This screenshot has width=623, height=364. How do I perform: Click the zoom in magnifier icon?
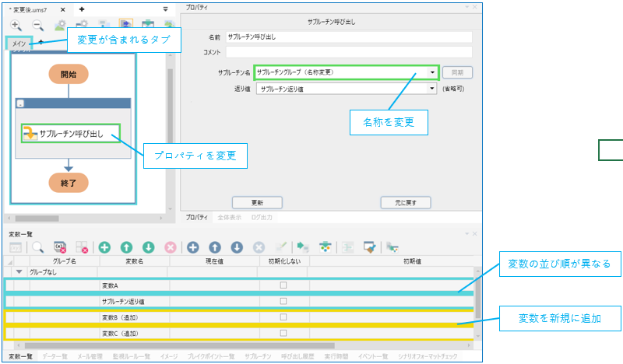click(16, 26)
